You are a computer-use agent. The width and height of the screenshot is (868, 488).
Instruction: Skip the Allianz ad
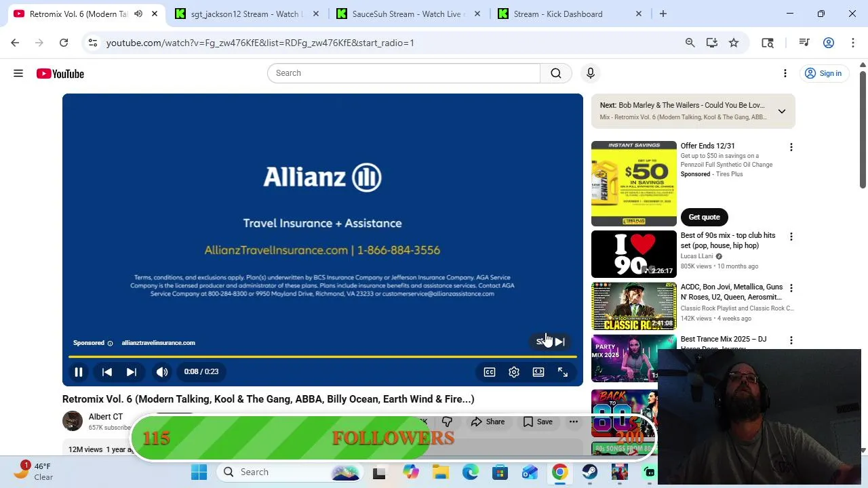click(x=551, y=342)
